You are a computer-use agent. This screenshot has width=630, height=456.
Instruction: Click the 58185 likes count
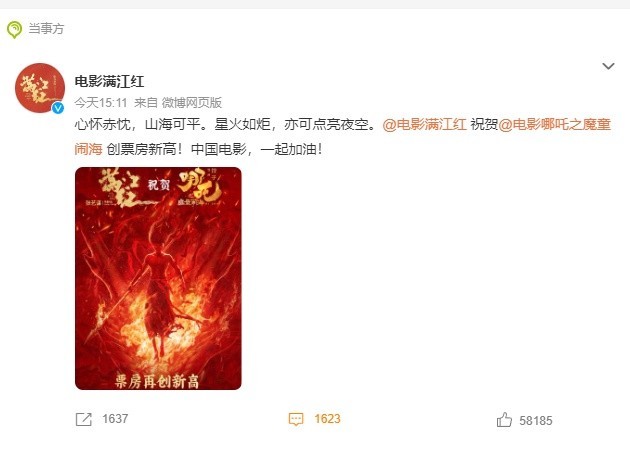(x=536, y=421)
